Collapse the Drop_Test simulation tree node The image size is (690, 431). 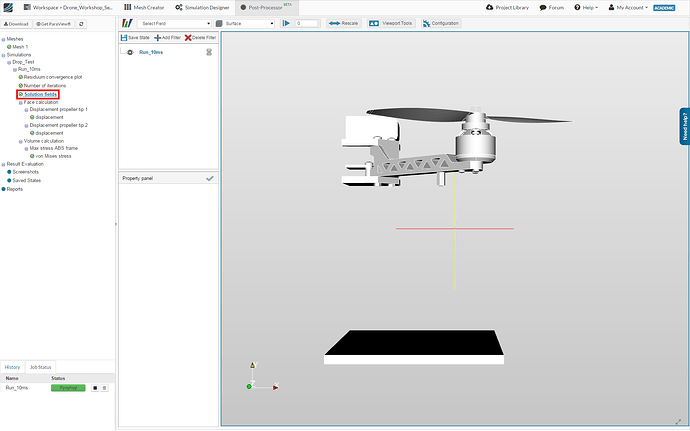[x=8, y=62]
